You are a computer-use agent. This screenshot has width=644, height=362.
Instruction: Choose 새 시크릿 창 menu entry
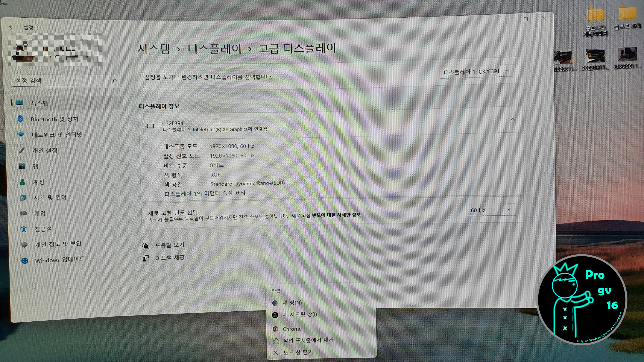coord(299,315)
